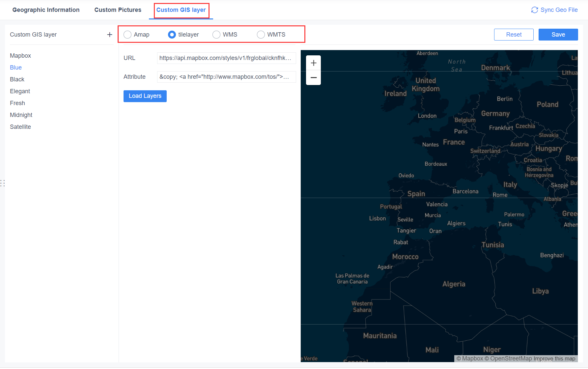588x369 pixels.
Task: Select the Blue layer
Action: click(16, 68)
